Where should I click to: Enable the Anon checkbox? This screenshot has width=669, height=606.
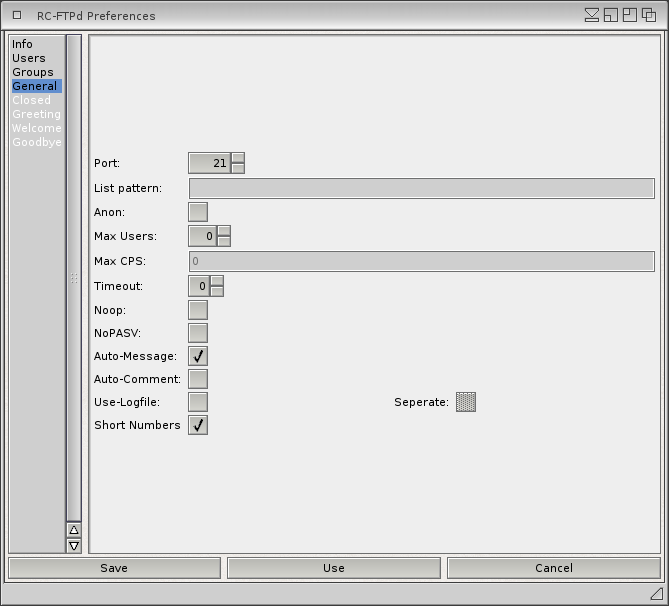point(198,212)
